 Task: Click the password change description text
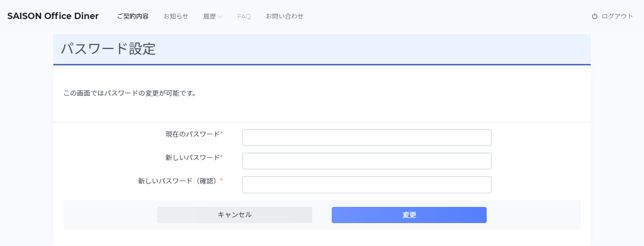(x=130, y=93)
